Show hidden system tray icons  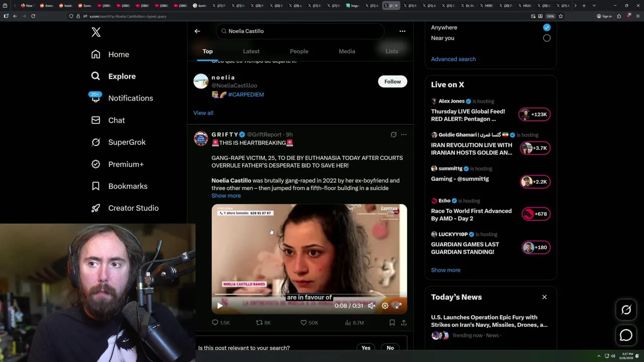tap(599, 356)
